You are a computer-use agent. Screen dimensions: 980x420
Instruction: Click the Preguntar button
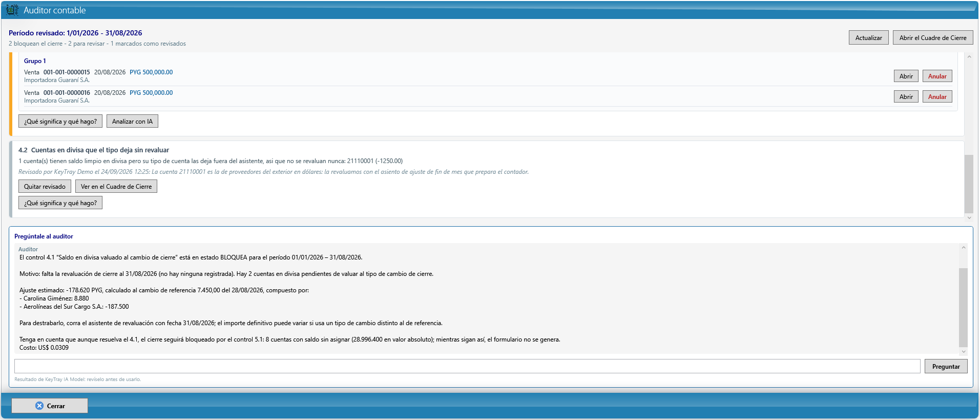pos(946,366)
